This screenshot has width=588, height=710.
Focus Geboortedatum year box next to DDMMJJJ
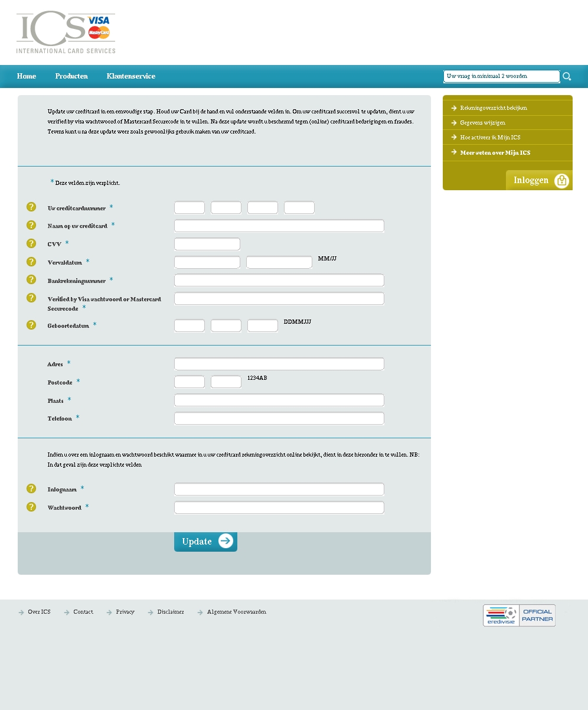coord(263,325)
